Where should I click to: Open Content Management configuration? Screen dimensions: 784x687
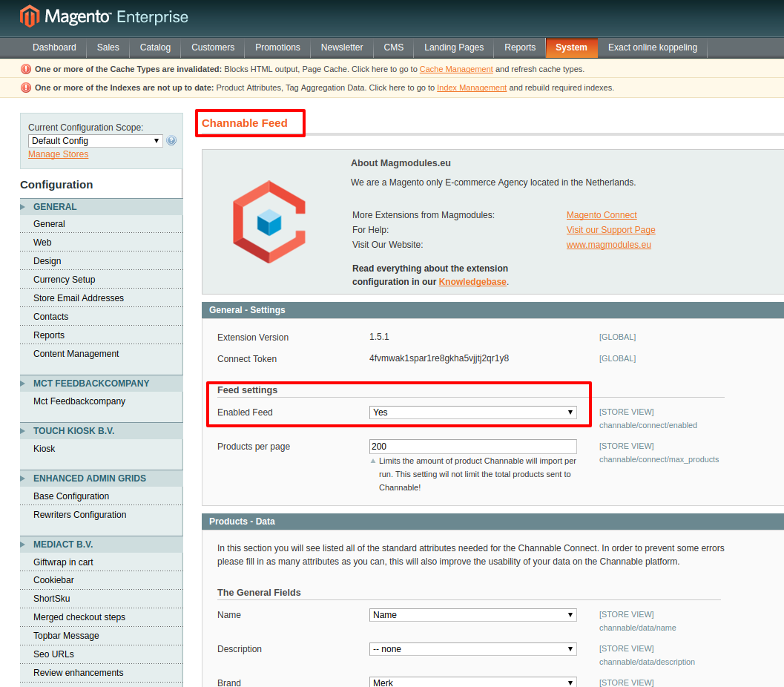click(x=102, y=353)
